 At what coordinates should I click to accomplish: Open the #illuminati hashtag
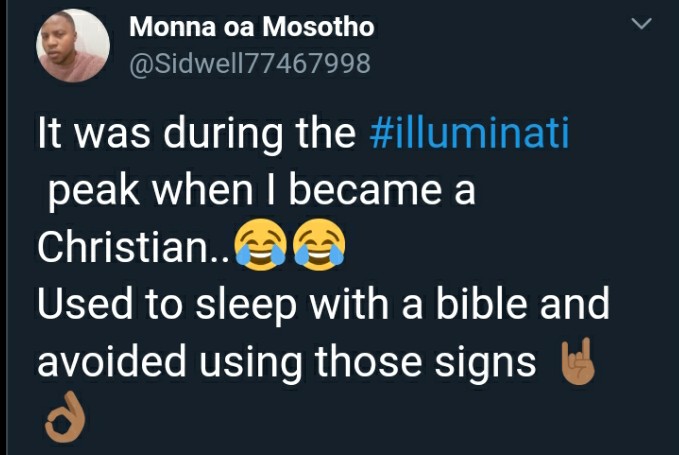[x=469, y=132]
